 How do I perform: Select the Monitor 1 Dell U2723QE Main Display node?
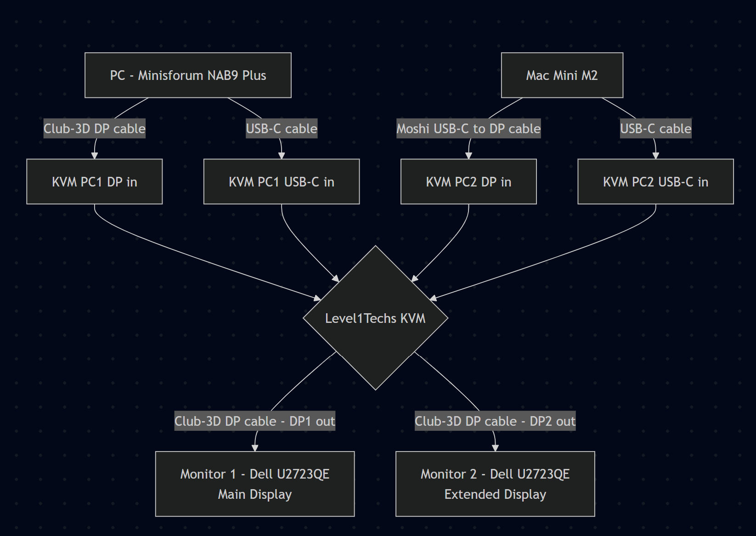(x=255, y=484)
